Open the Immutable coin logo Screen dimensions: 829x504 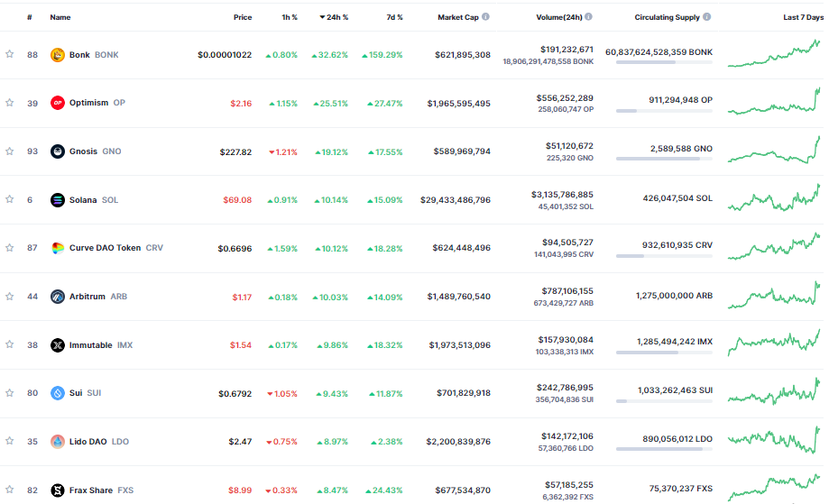tap(57, 345)
